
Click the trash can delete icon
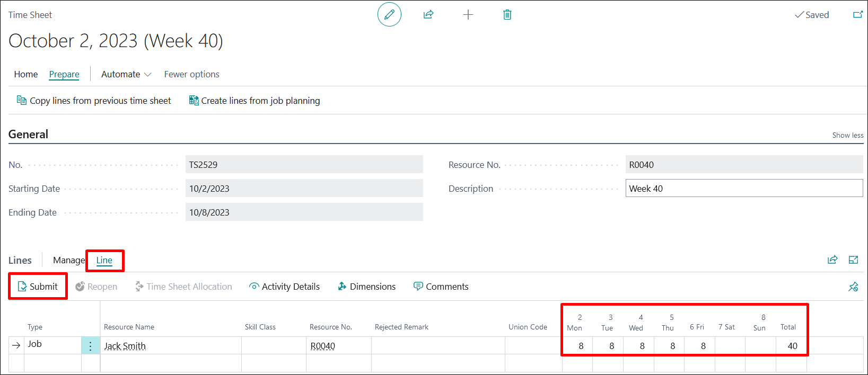click(x=507, y=15)
